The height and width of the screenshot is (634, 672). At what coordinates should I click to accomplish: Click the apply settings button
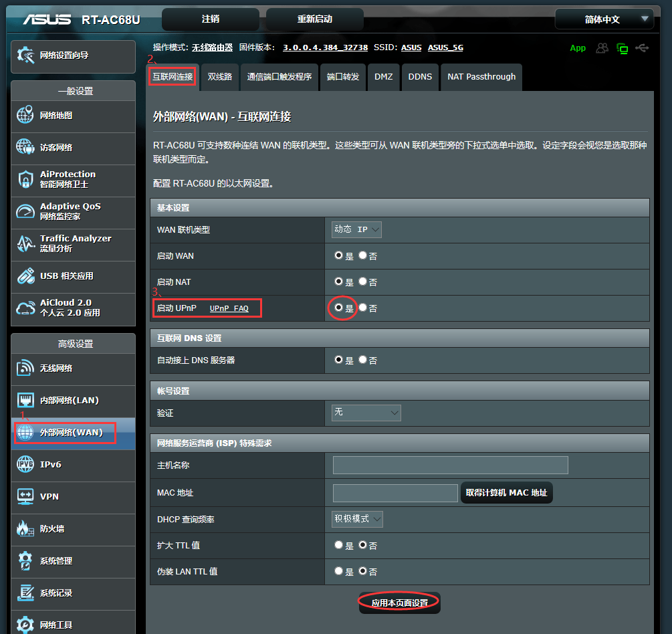[399, 603]
